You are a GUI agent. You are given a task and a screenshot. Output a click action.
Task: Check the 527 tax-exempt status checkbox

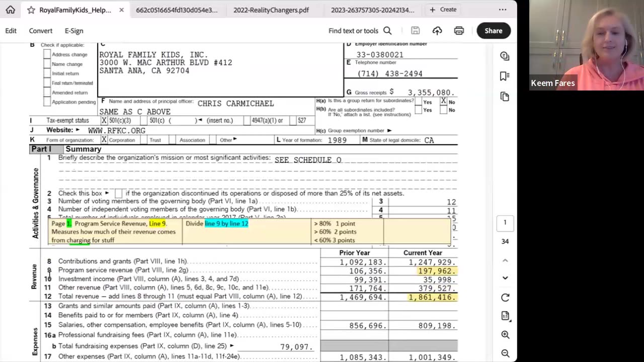(x=292, y=121)
